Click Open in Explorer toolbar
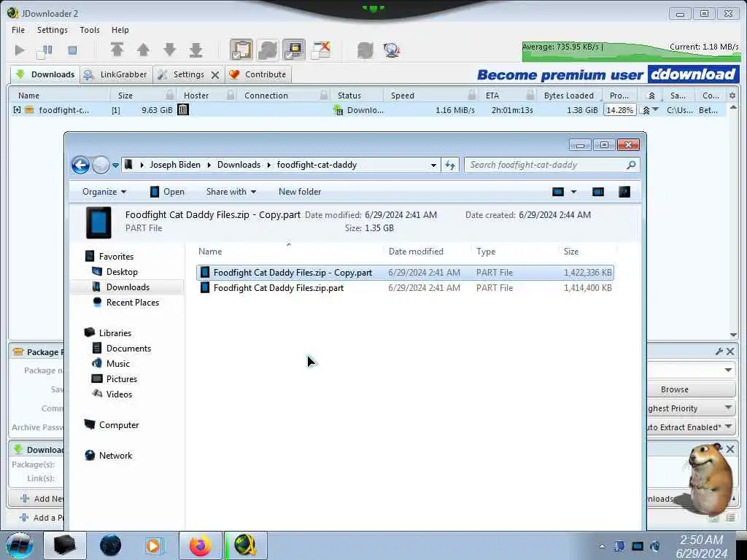 click(167, 192)
